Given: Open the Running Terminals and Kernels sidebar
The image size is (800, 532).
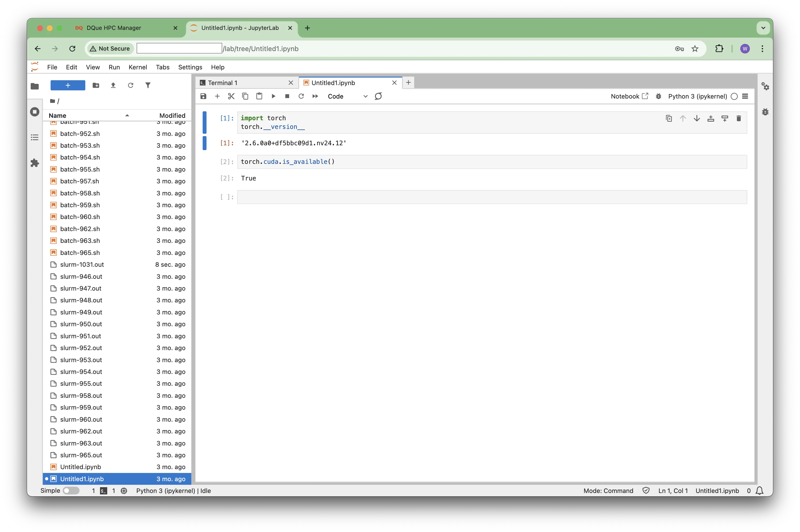Looking at the screenshot, I should click(35, 112).
